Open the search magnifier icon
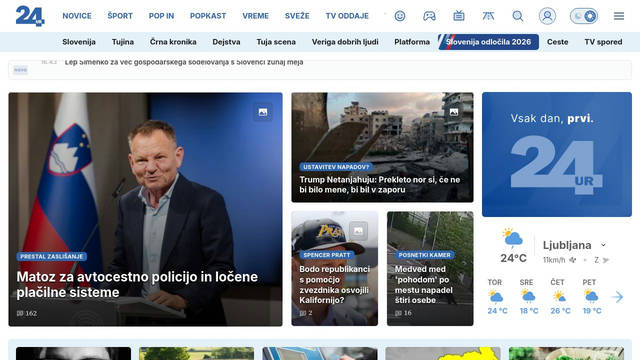Screen dimensions: 640x360 point(518,16)
